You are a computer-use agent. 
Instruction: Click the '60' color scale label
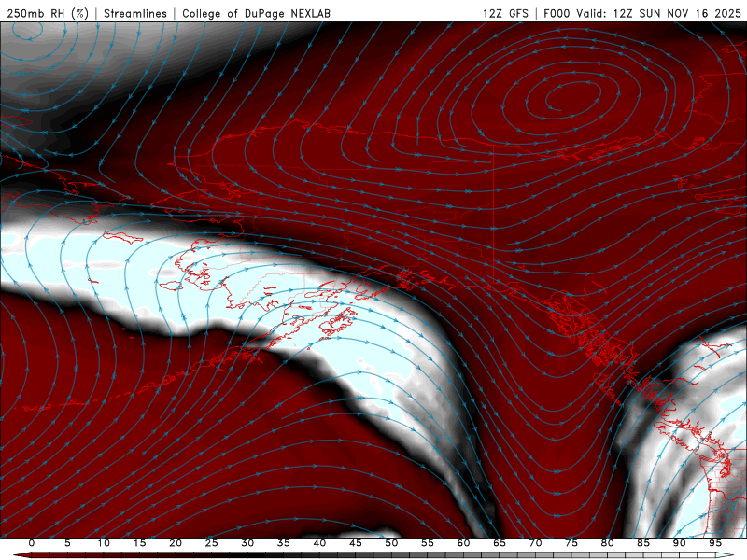pos(463,543)
